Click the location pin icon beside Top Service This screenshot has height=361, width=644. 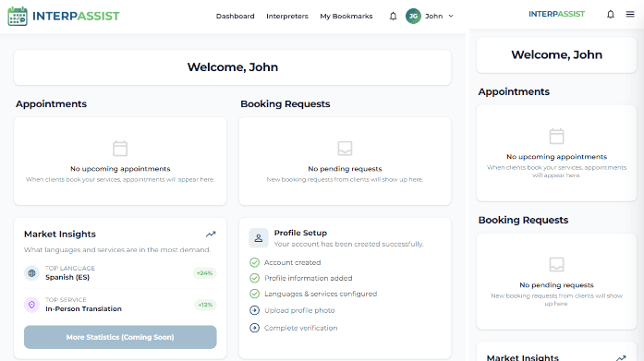tap(31, 305)
